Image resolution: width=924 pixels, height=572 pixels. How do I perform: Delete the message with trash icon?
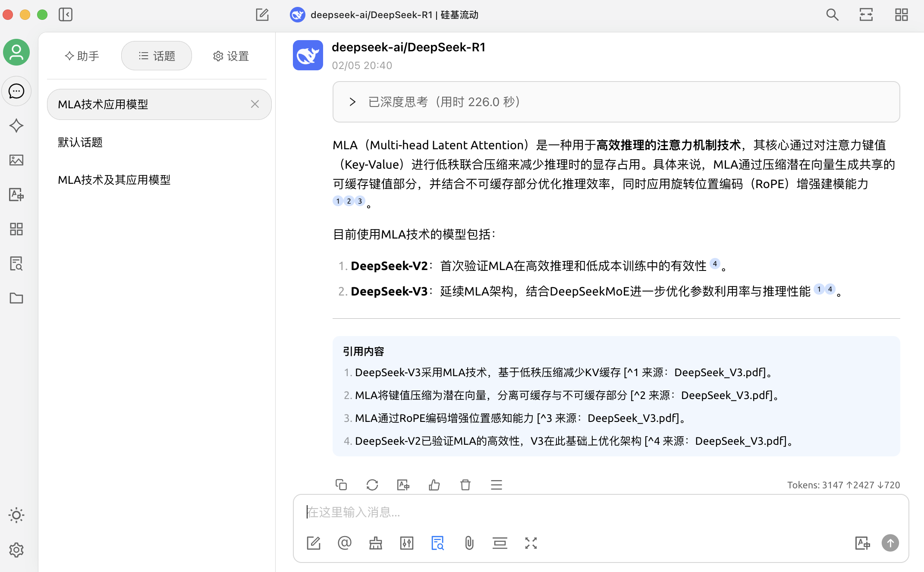[465, 485]
